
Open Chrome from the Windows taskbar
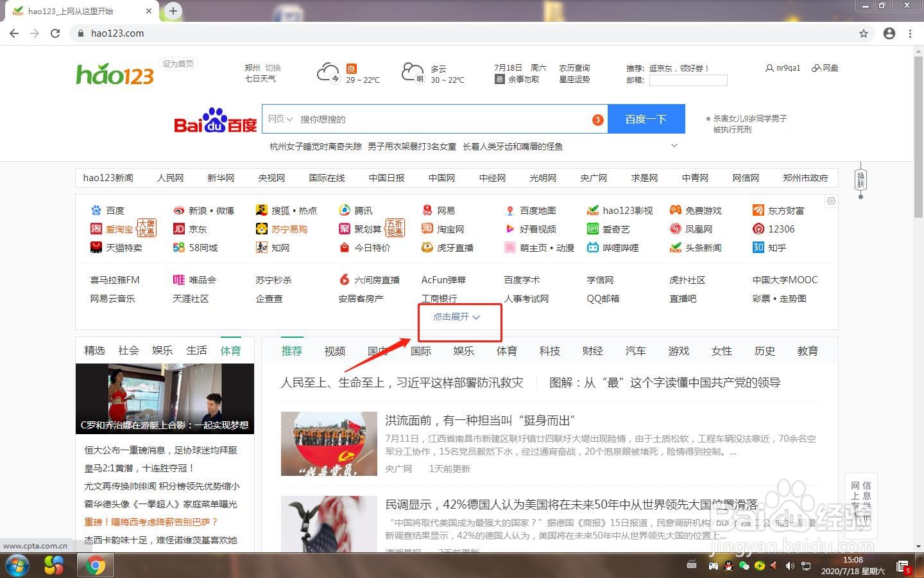pyautogui.click(x=95, y=566)
